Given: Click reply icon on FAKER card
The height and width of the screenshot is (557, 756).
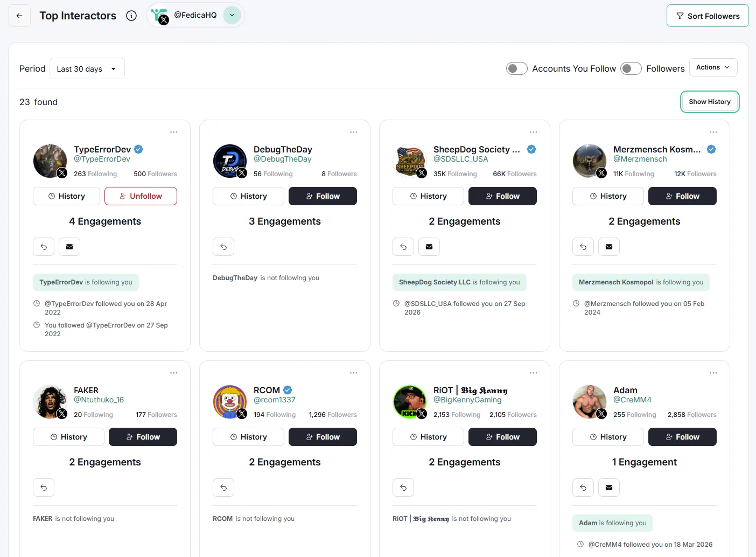Looking at the screenshot, I should pos(44,488).
